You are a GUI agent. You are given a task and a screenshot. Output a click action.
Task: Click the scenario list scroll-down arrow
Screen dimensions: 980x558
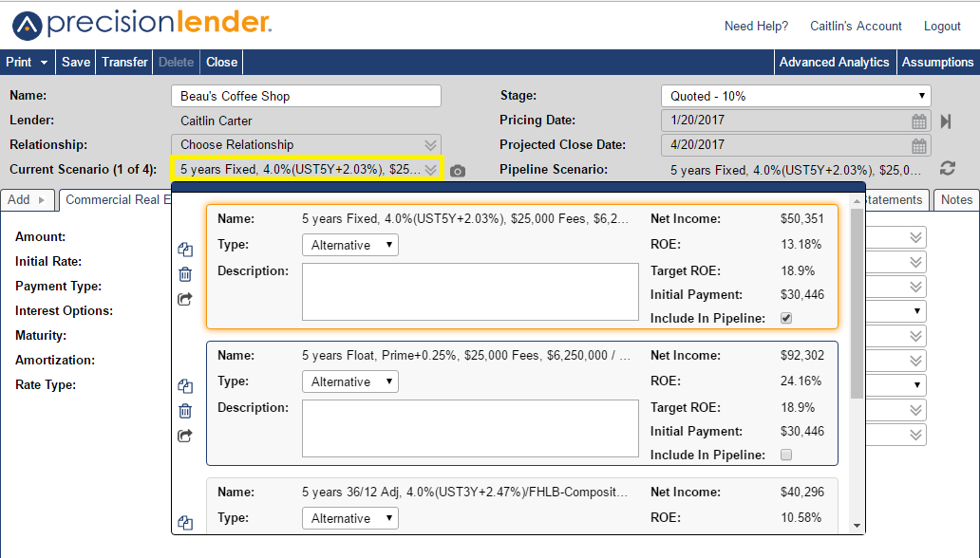tap(857, 526)
